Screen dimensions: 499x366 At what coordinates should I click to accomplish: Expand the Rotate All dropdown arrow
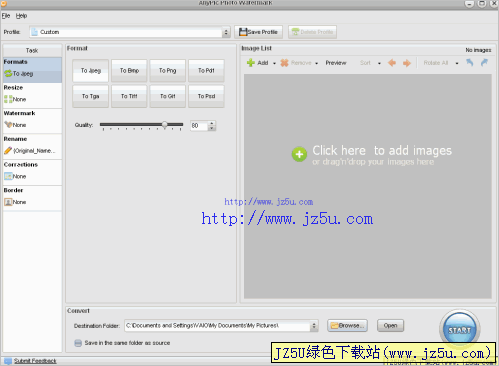pos(457,63)
